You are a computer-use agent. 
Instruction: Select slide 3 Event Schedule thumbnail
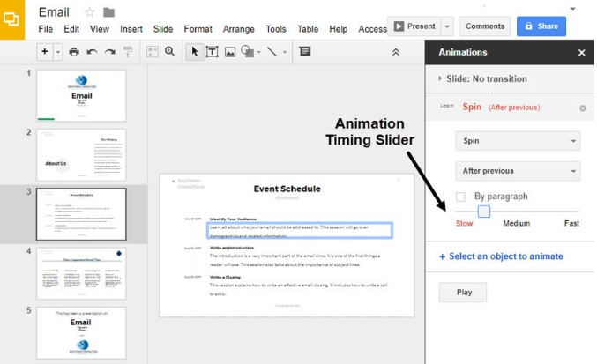pyautogui.click(x=81, y=214)
